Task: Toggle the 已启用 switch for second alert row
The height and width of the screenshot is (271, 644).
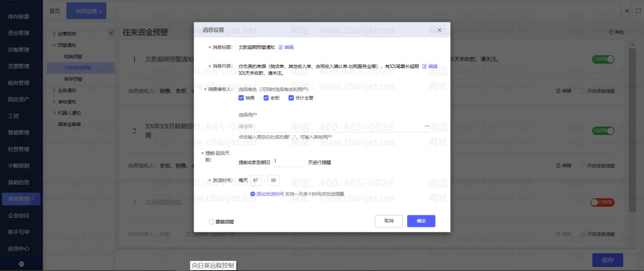Action: tap(603, 131)
